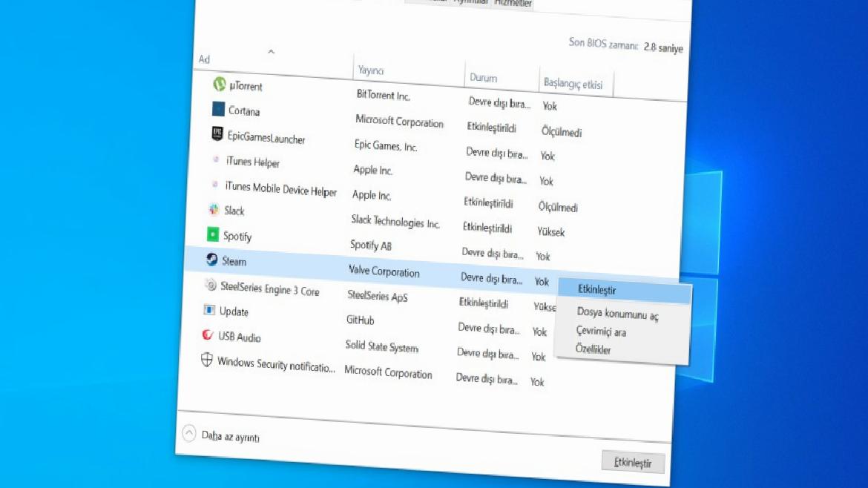Select the USB Audio row name
The height and width of the screenshot is (488, 868).
(239, 337)
